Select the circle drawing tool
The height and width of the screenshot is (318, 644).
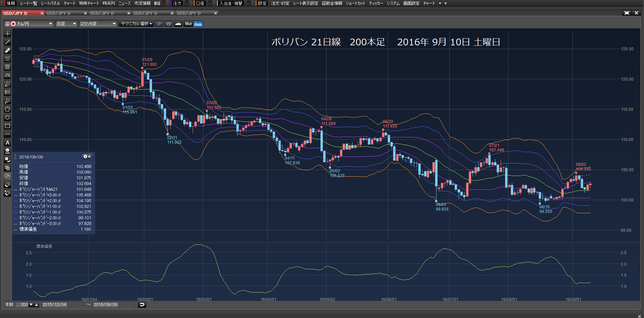click(x=7, y=118)
